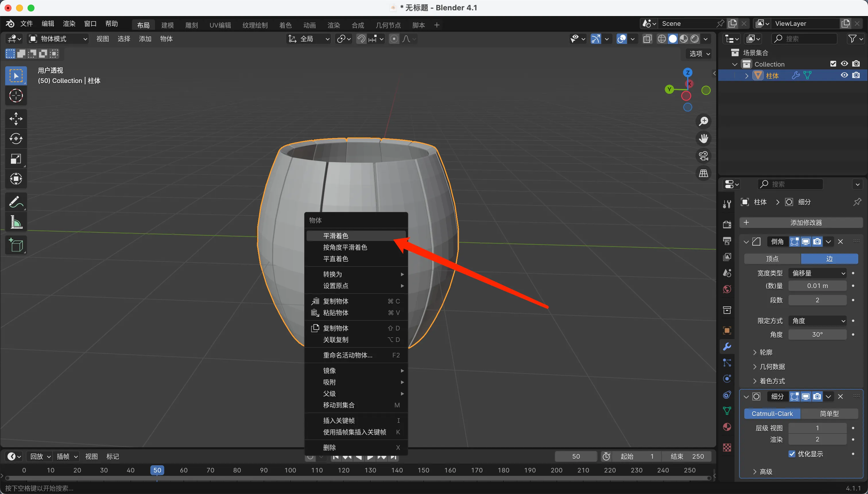Click the 角度 30° value slider
The height and width of the screenshot is (494, 868).
pos(817,334)
